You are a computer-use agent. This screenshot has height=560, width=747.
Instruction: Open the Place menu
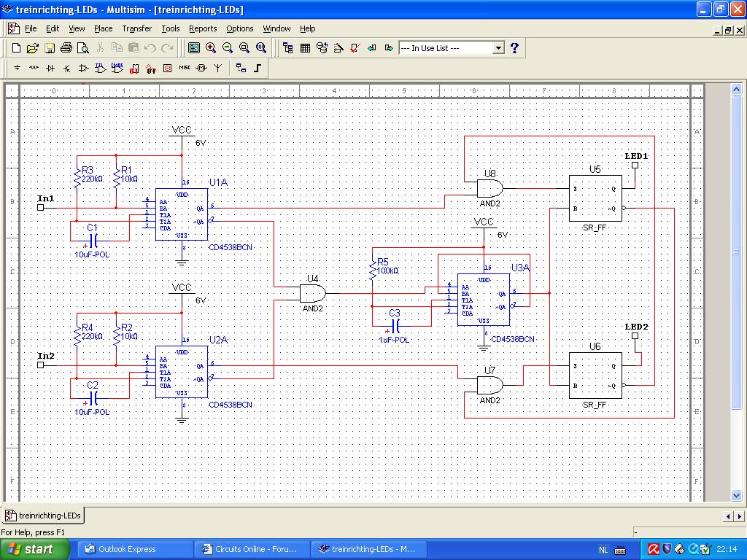pos(103,28)
